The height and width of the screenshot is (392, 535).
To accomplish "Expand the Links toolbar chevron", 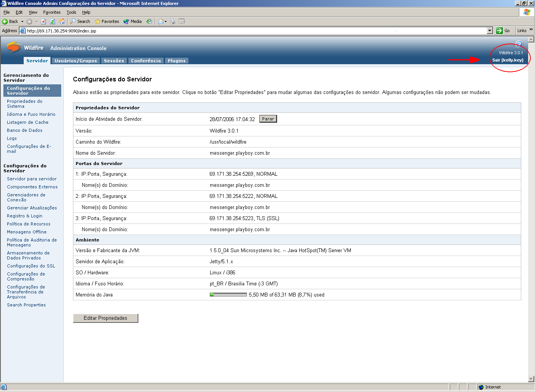I will (x=531, y=29).
